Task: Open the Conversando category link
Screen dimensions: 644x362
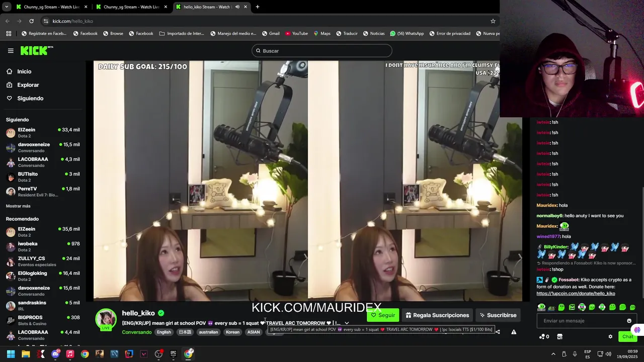Action: click(x=136, y=332)
